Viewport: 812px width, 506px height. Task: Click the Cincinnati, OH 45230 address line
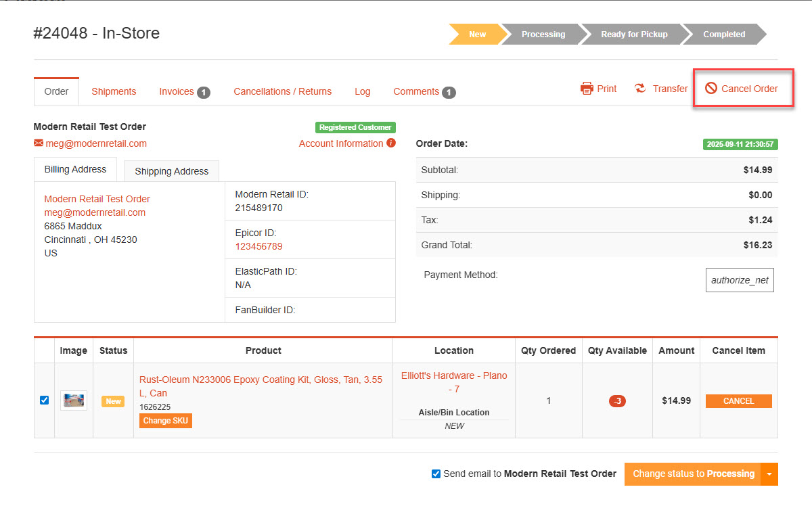click(91, 239)
